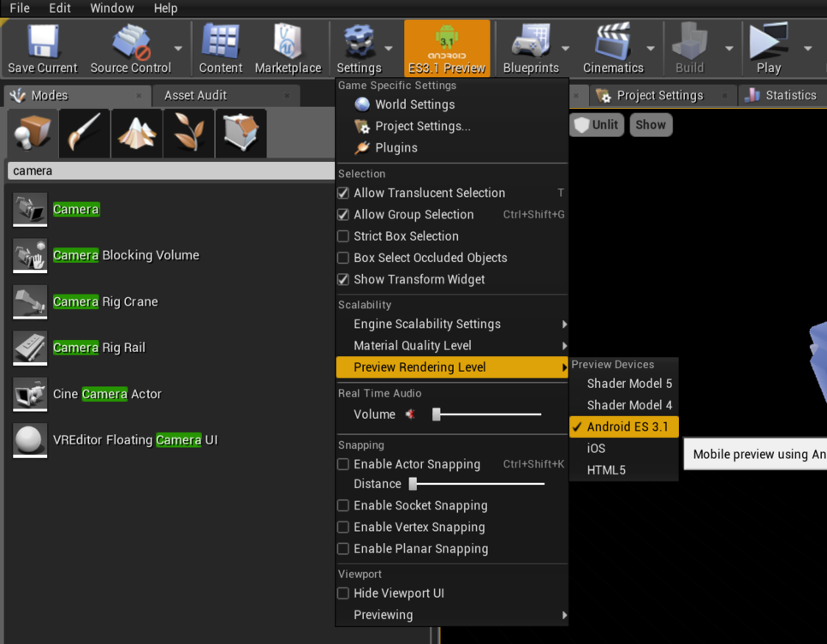
Task: Click the Cine Camera Actor icon
Action: 30,395
